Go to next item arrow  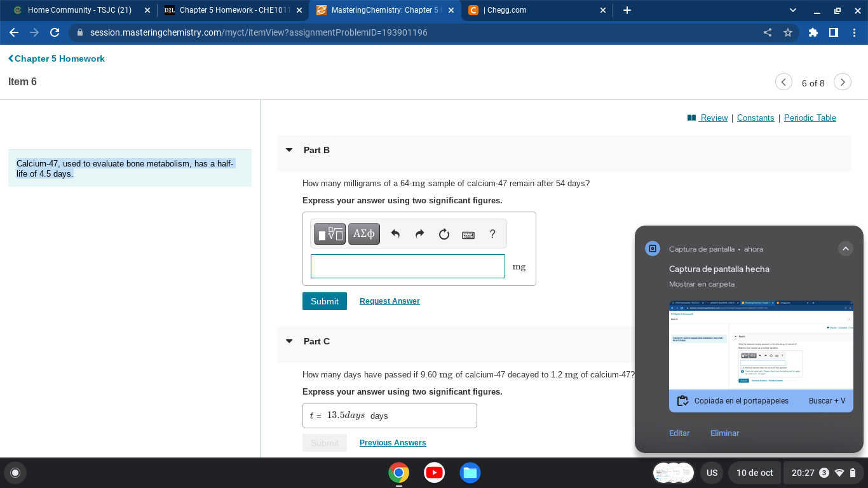843,82
